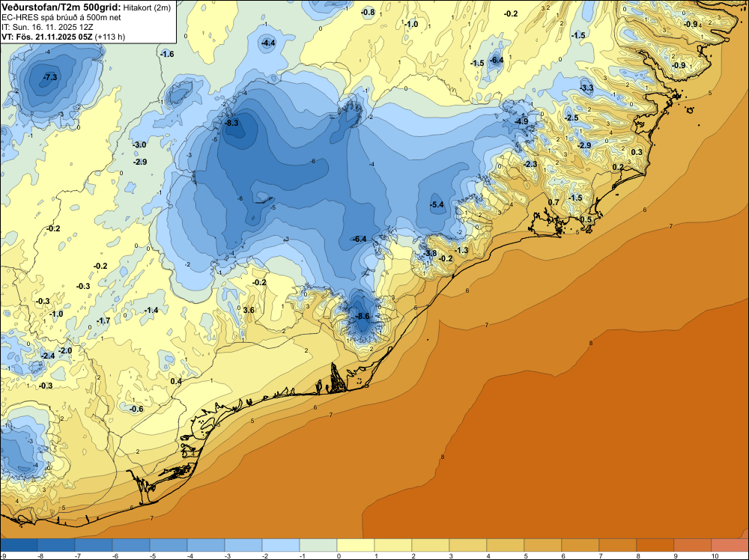Image resolution: width=749 pixels, height=560 pixels.
Task: Click the valid time 'VT: Fös. 21.11.2025 05Z'
Action: (48, 37)
